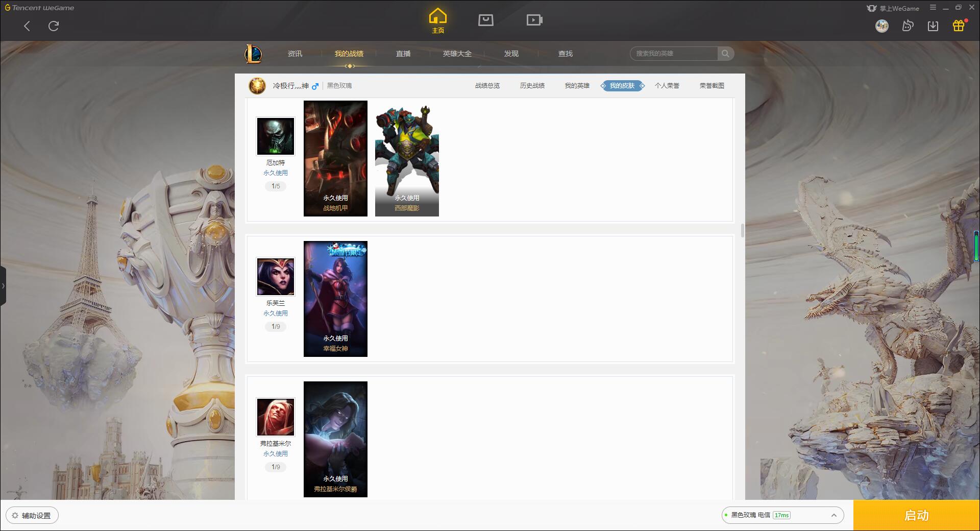Click the 搜索我的英雄 search field

(674, 54)
